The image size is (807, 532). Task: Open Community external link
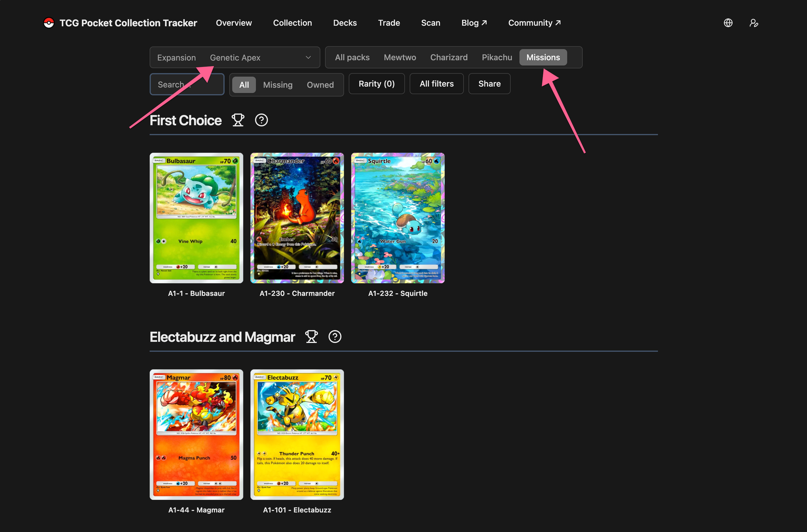(x=534, y=23)
